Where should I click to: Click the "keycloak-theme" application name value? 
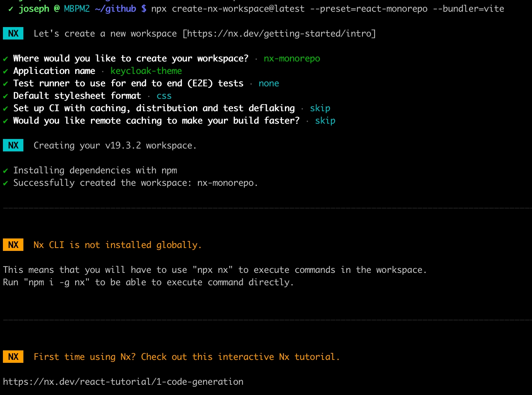pyautogui.click(x=146, y=71)
